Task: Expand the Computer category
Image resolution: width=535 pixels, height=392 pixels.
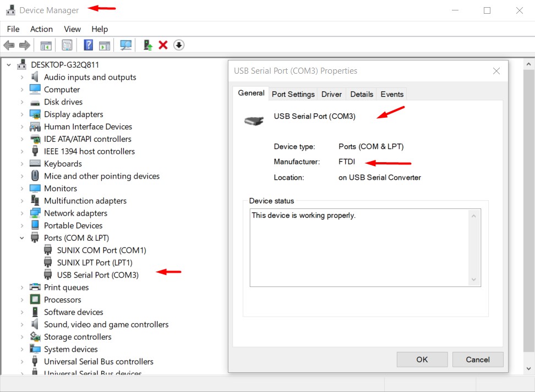Action: click(22, 90)
